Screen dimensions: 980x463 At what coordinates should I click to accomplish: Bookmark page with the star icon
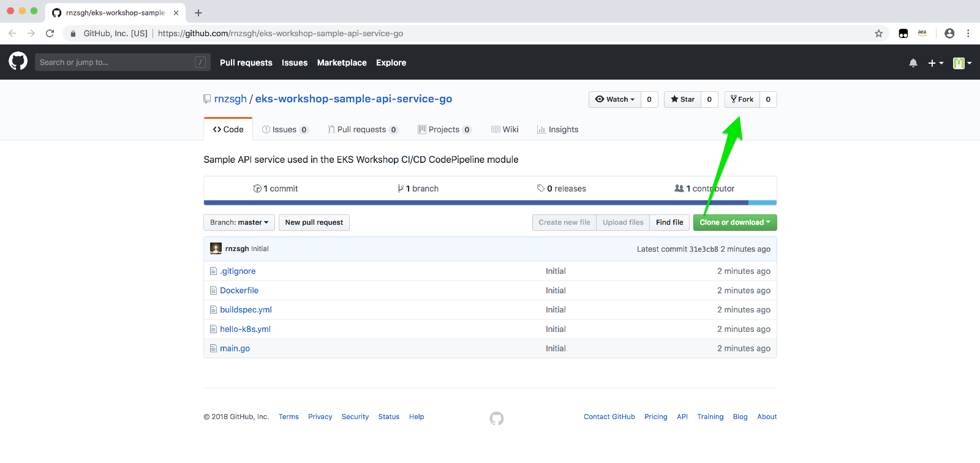pyautogui.click(x=878, y=34)
